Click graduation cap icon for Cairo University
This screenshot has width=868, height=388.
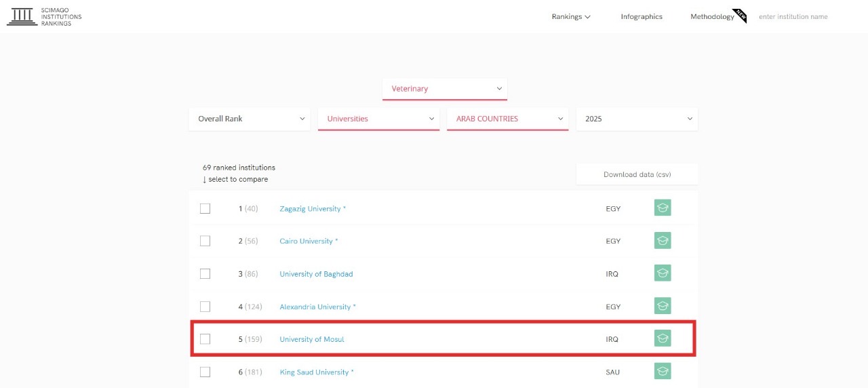tap(663, 241)
